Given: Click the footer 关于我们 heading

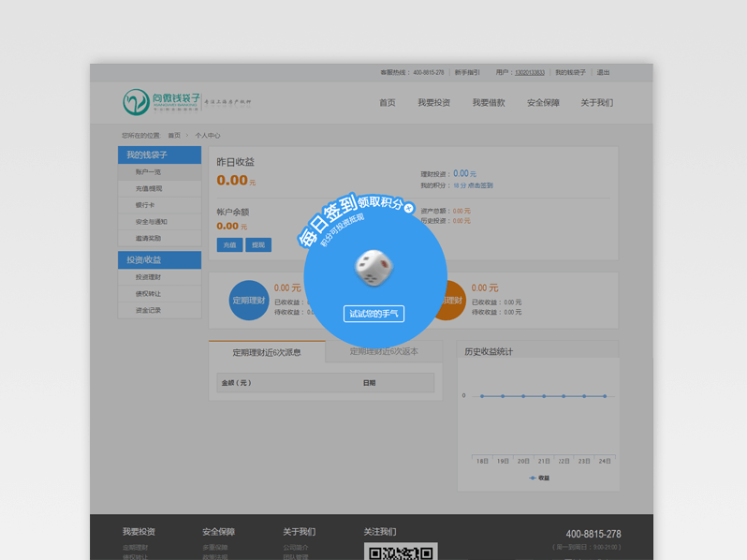Looking at the screenshot, I should [299, 532].
